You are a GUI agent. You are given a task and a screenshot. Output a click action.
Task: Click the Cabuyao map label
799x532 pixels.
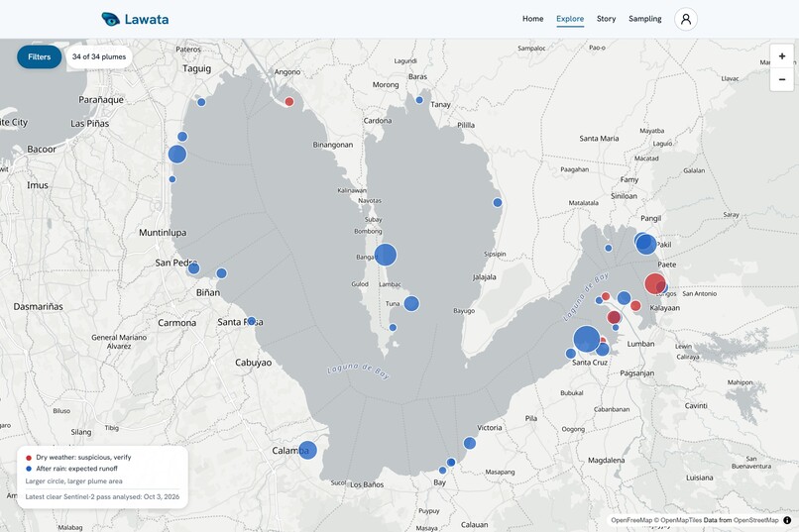(253, 363)
